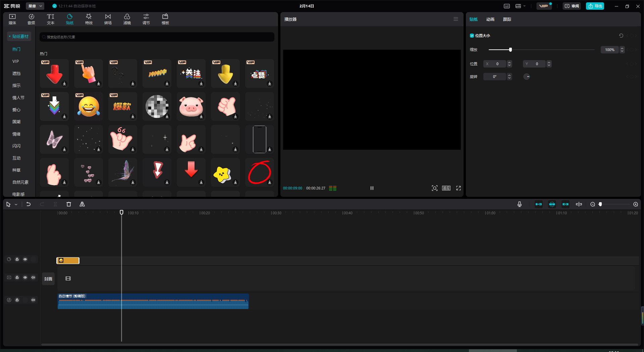Open the 模板 templates panel
The image size is (644, 352).
165,19
